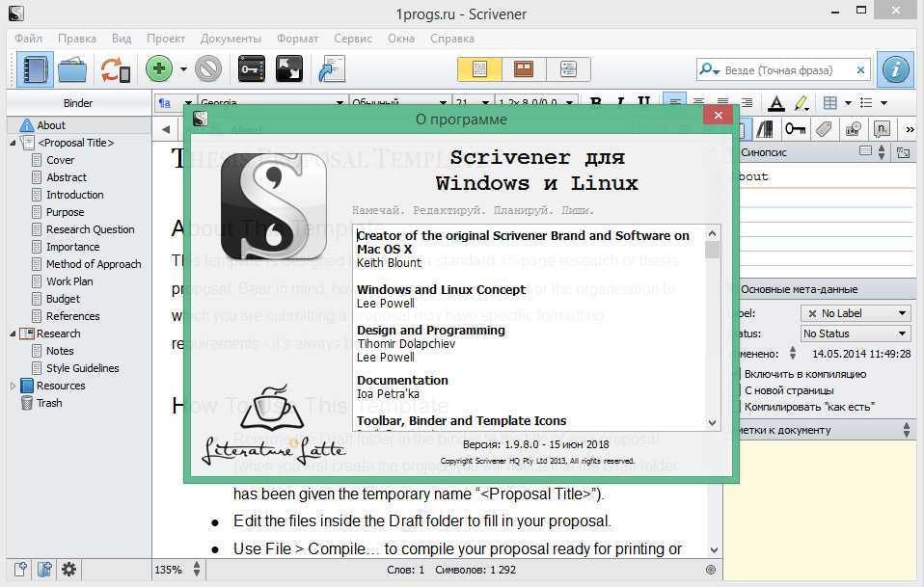This screenshot has width=924, height=587.
Task: Open search options magnifier dropdown
Action: 710,70
